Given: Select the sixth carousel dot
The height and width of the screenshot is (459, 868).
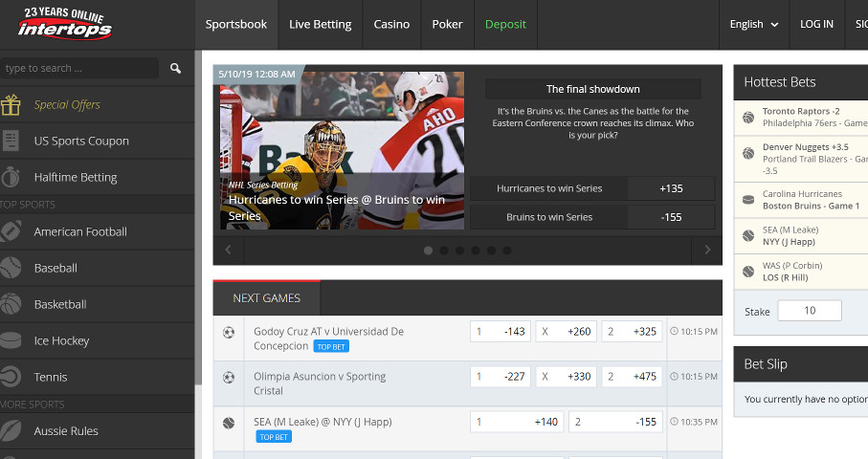Looking at the screenshot, I should pyautogui.click(x=507, y=251).
